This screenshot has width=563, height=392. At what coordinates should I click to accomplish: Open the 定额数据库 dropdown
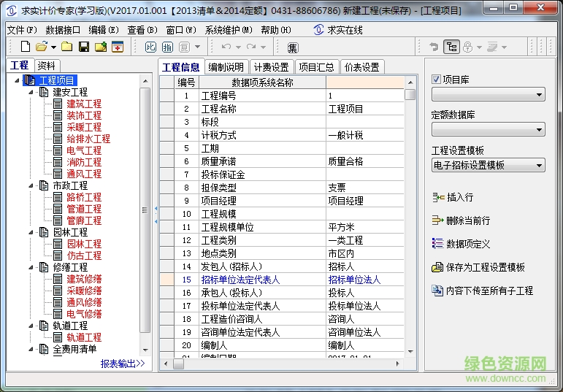coord(489,130)
